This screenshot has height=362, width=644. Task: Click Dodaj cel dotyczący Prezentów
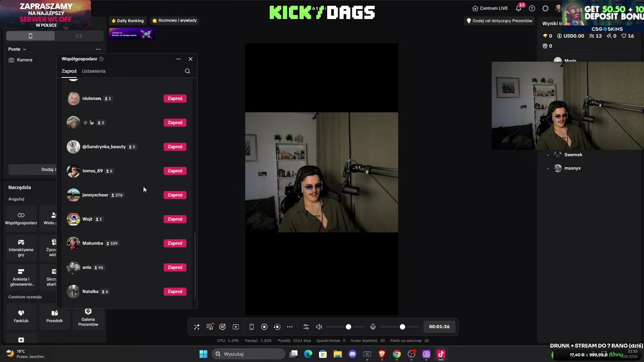pos(499,21)
